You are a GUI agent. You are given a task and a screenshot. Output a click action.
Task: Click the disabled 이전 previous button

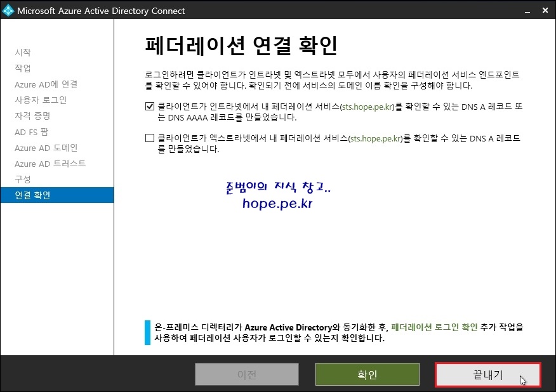pyautogui.click(x=247, y=374)
